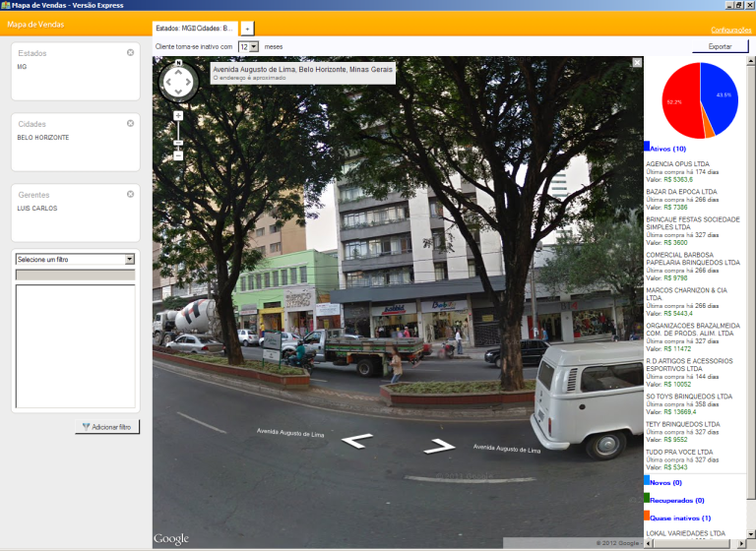Viewport: 756px width, 551px height.
Task: Clear the Gerentes filter with its X icon
Action: tap(130, 194)
